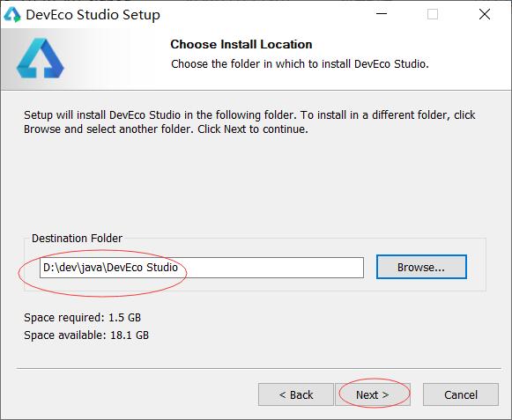Image resolution: width=512 pixels, height=420 pixels.
Task: Click the 'Setup will install DevEco Studio' instructions
Action: [249, 122]
